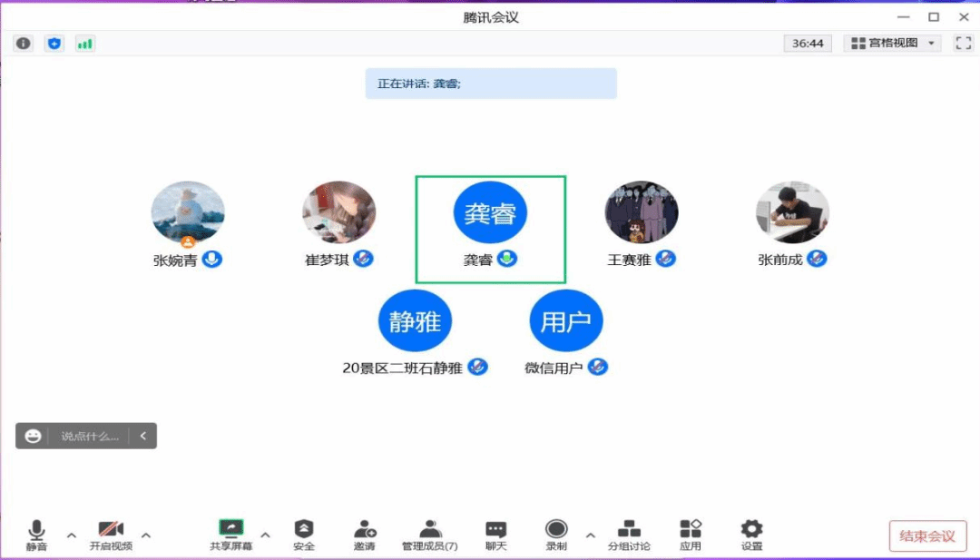Expand audio options arrow beside 静音
Image resolution: width=980 pixels, height=560 pixels.
tap(72, 535)
